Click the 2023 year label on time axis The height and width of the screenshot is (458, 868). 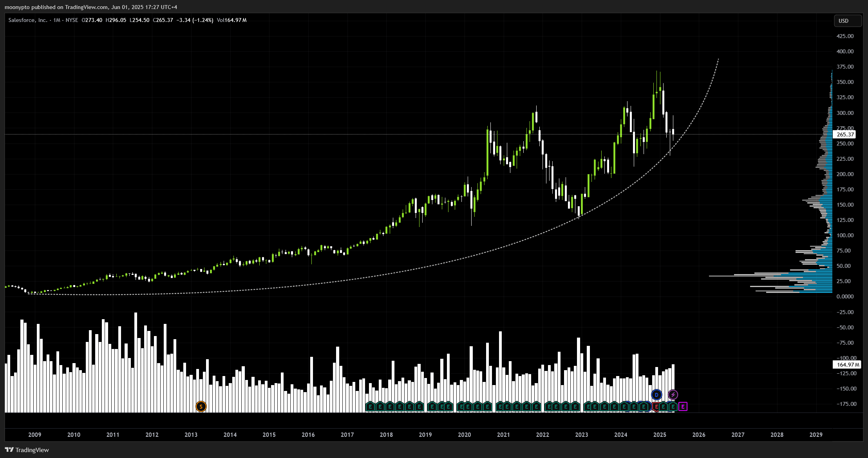582,434
